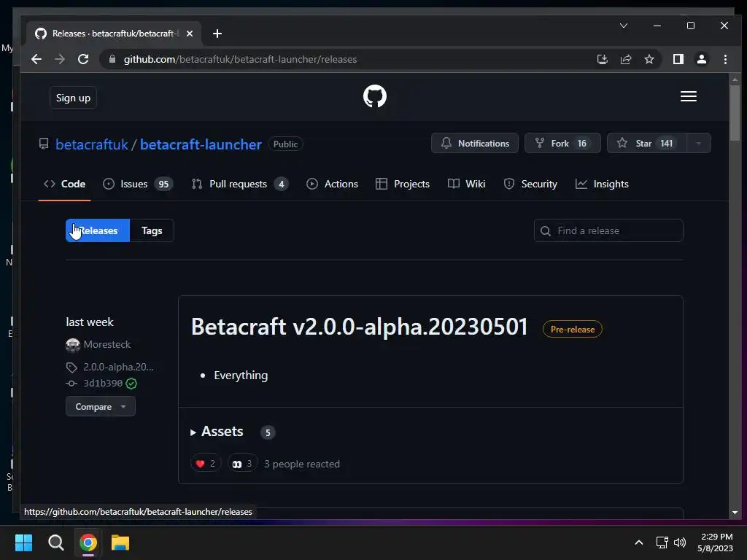Close the Releases browser tab
This screenshot has width=747, height=560.
click(x=190, y=34)
